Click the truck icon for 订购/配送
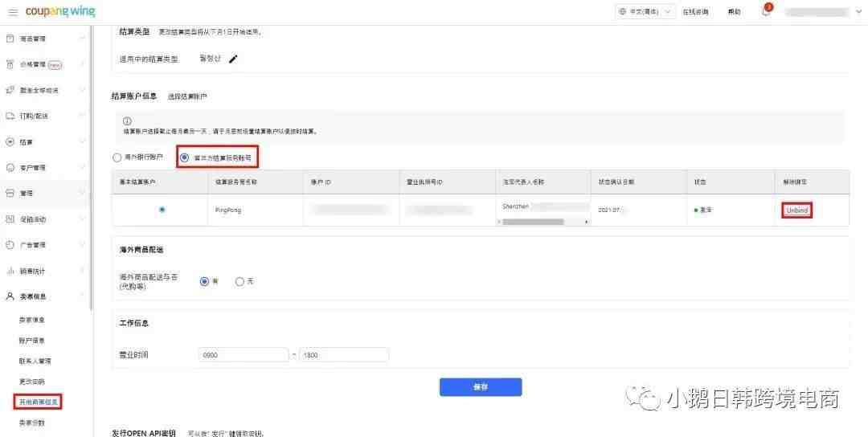868x437 pixels. (10, 116)
